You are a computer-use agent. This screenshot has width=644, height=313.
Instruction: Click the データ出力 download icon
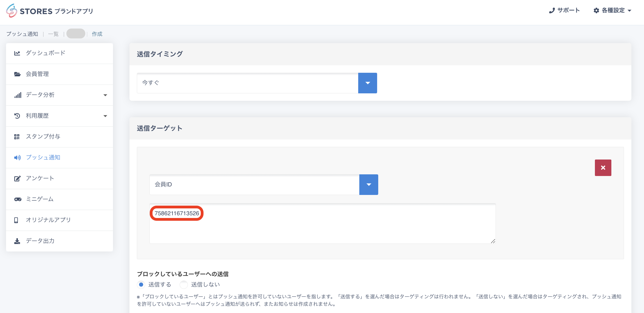(17, 241)
